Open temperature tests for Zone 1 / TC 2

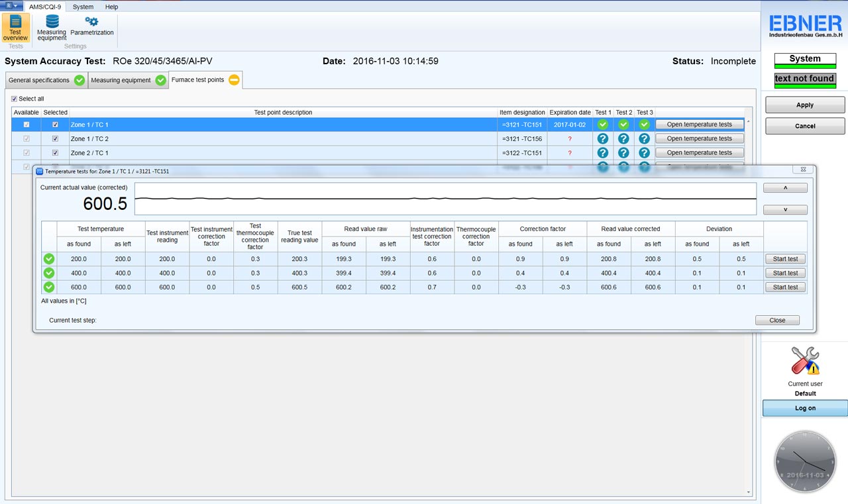[700, 138]
